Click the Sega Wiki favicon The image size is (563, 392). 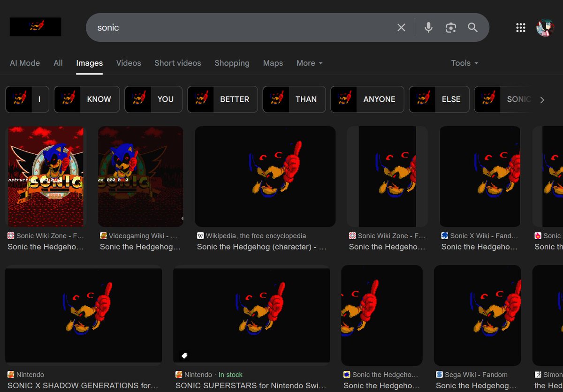point(439,375)
